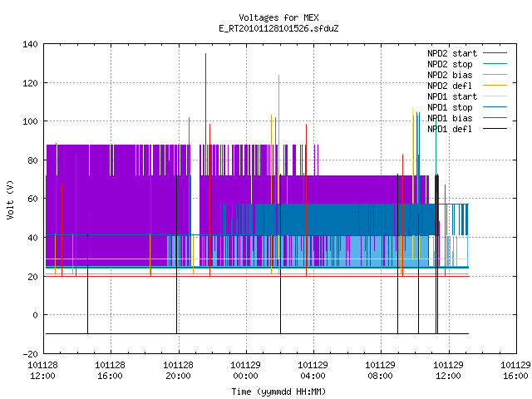532x399 pixels.
Task: Click the chart title Voltages for MEX
Action: click(x=278, y=17)
